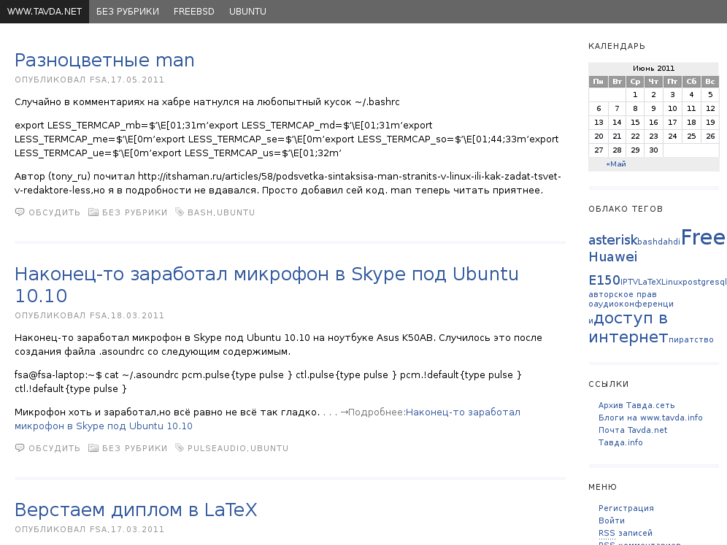Click ОБСУДИТЬ link under Разноцветные man post

(54, 212)
